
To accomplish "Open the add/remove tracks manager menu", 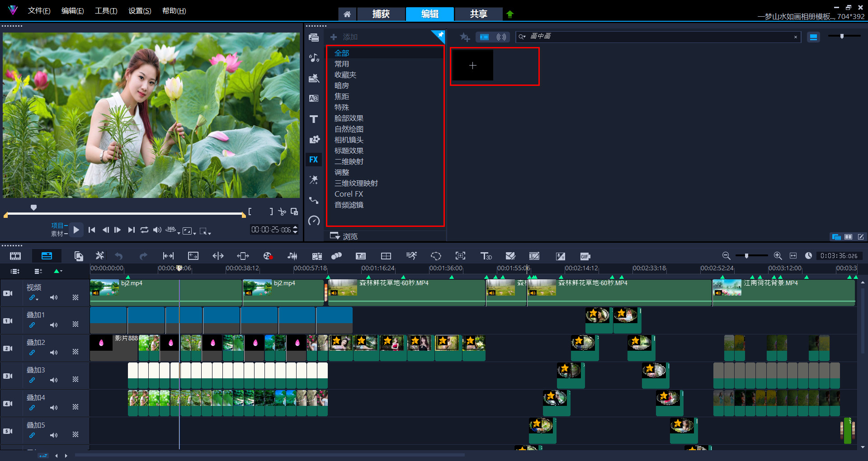I will (38, 271).
